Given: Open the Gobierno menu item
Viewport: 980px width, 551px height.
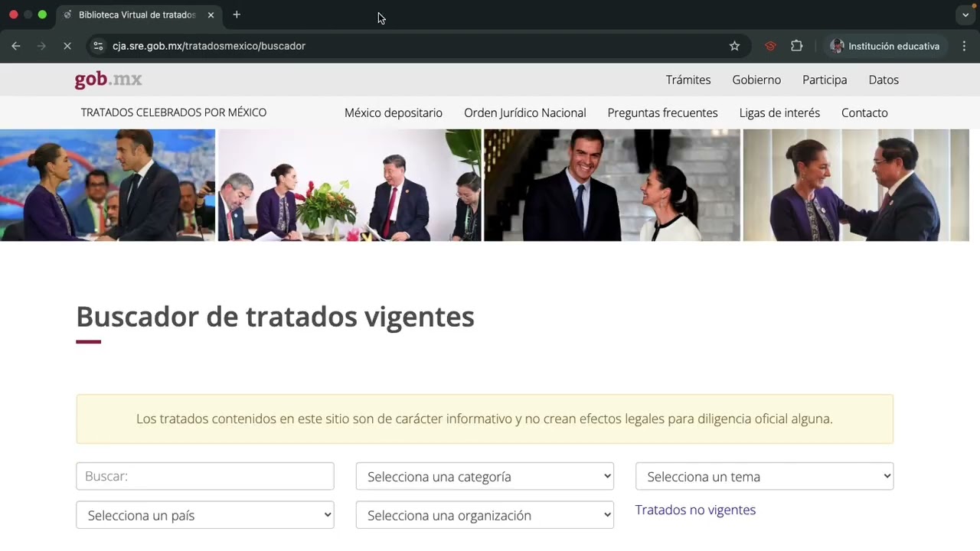Looking at the screenshot, I should tap(756, 80).
